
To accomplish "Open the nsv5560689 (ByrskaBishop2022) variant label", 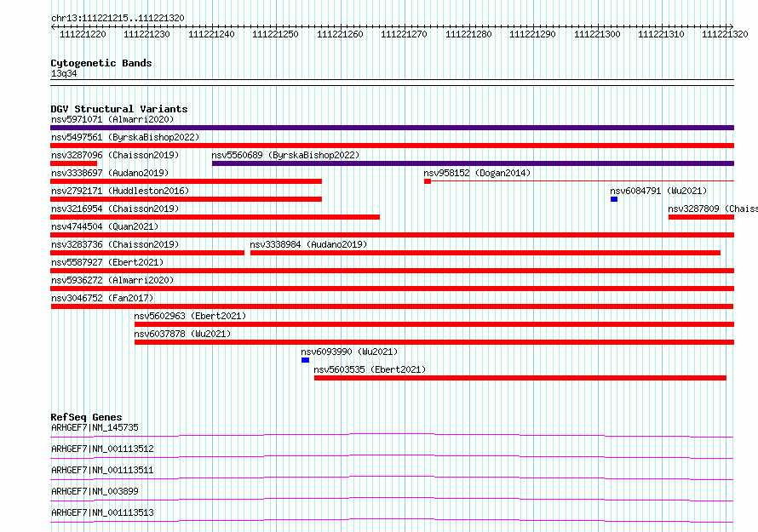I will pyautogui.click(x=285, y=155).
